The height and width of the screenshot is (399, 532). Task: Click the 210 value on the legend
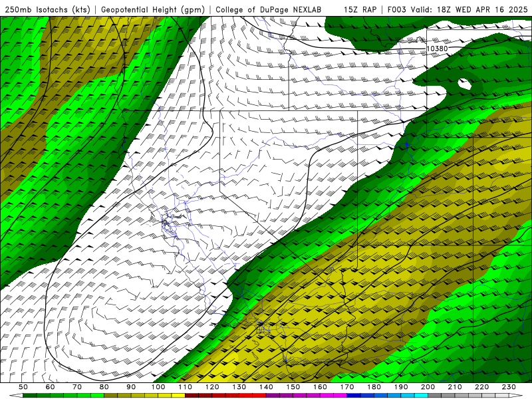click(x=455, y=387)
